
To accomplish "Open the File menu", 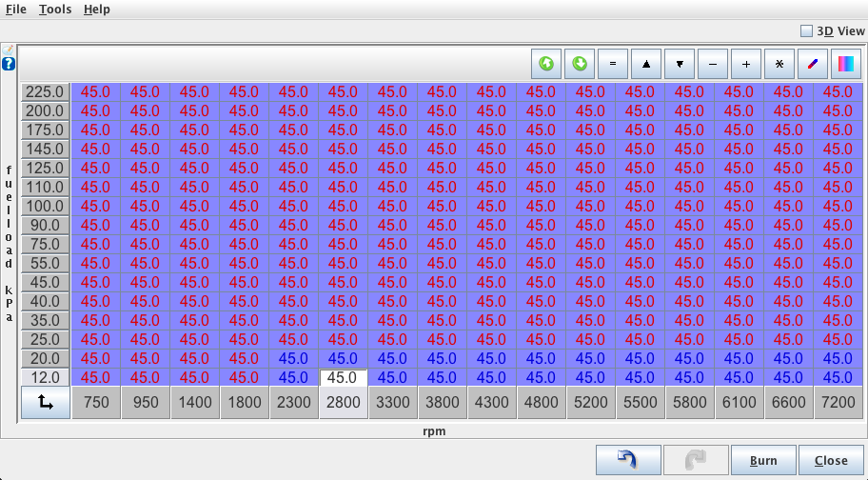I will (x=16, y=10).
